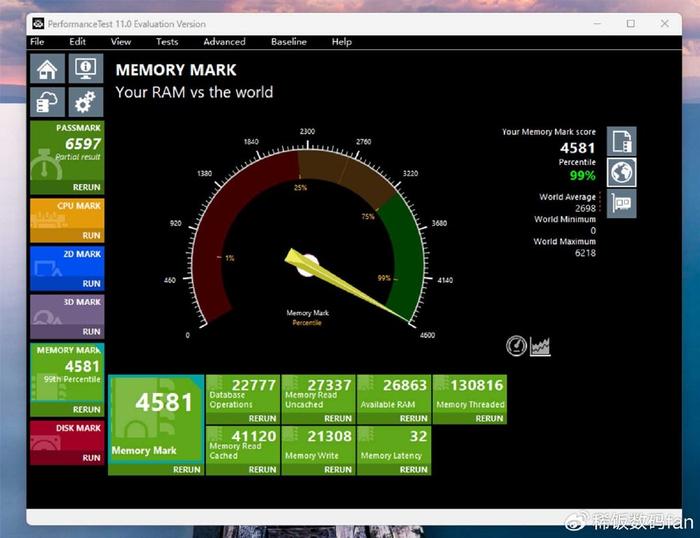The height and width of the screenshot is (538, 700).
Task: Open the settings gears icon
Action: click(x=86, y=102)
